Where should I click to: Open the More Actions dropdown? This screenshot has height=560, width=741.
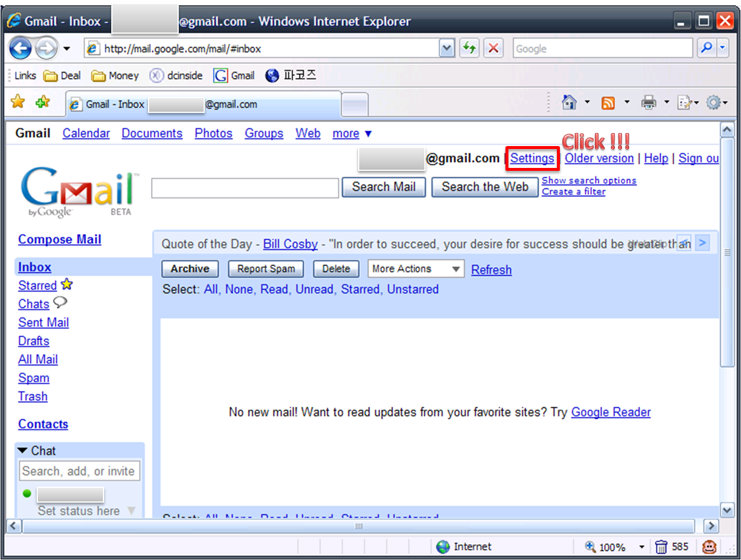(416, 268)
